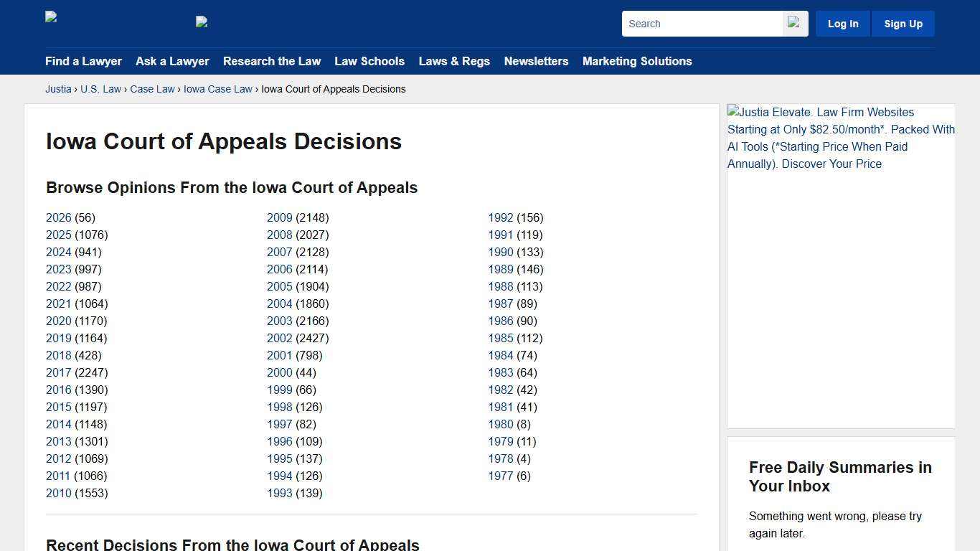980x551 pixels.
Task: Click the search submit icon
Action: pyautogui.click(x=793, y=23)
